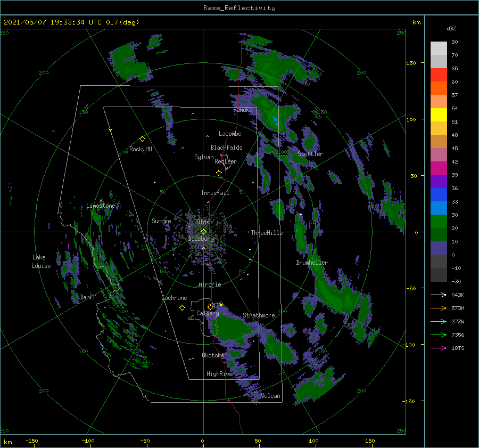Image resolution: width=479 pixels, height=448 pixels.
Task: Select the cyan 27ZW arrow in legend
Action: (439, 321)
